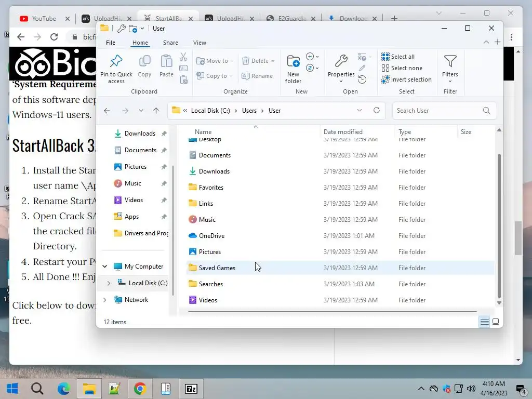Switch to the Home ribbon tab

click(x=140, y=43)
